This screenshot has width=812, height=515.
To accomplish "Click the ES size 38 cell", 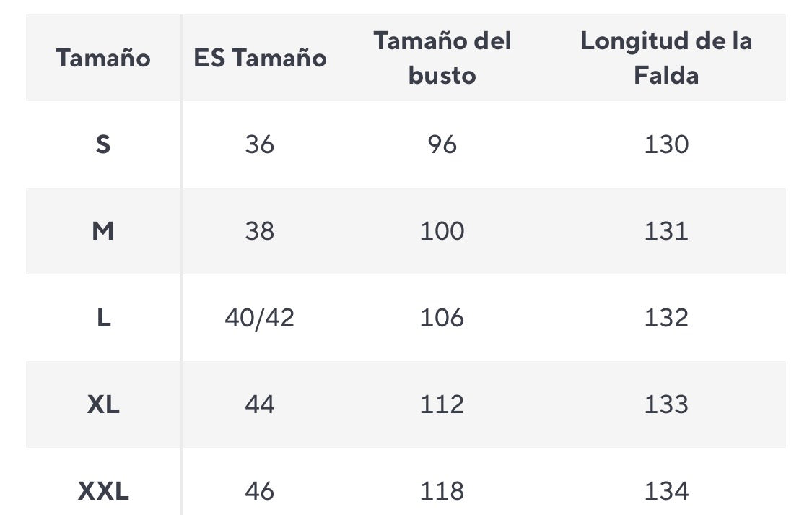I will [x=260, y=231].
